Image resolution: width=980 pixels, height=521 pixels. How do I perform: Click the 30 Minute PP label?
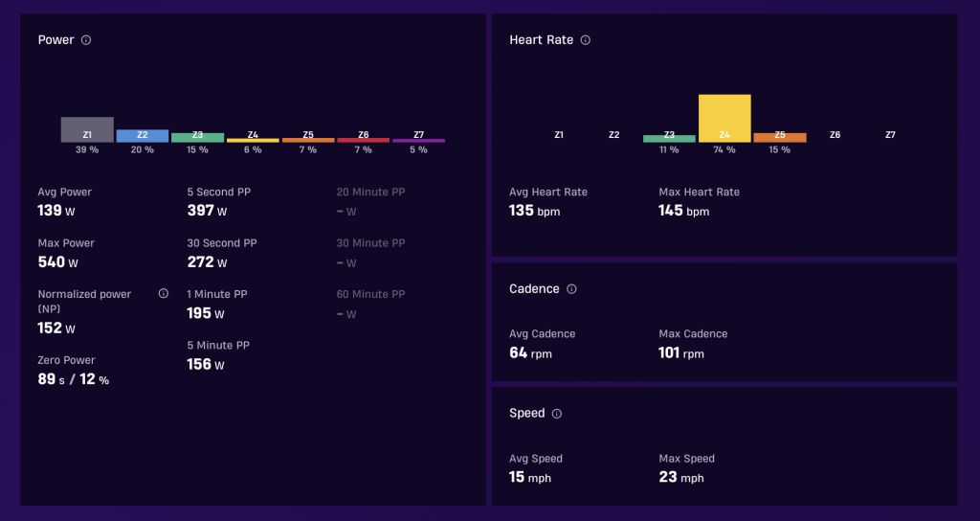370,243
